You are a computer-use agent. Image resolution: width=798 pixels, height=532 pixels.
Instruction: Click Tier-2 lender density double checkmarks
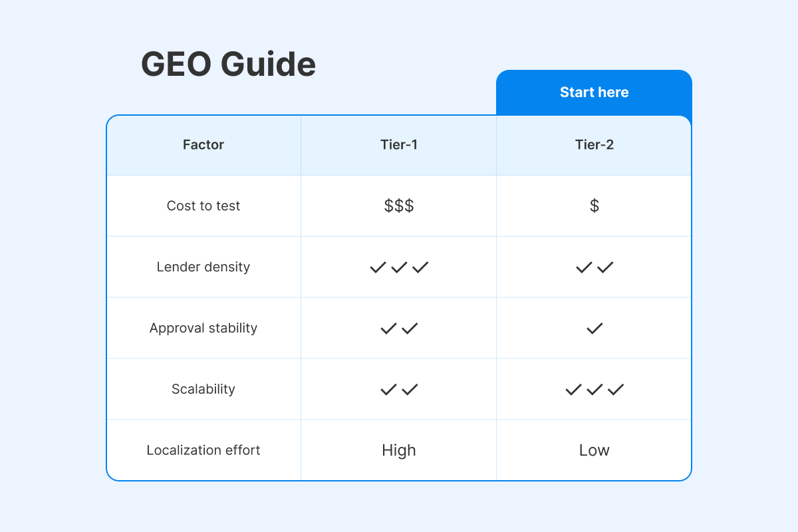(594, 267)
